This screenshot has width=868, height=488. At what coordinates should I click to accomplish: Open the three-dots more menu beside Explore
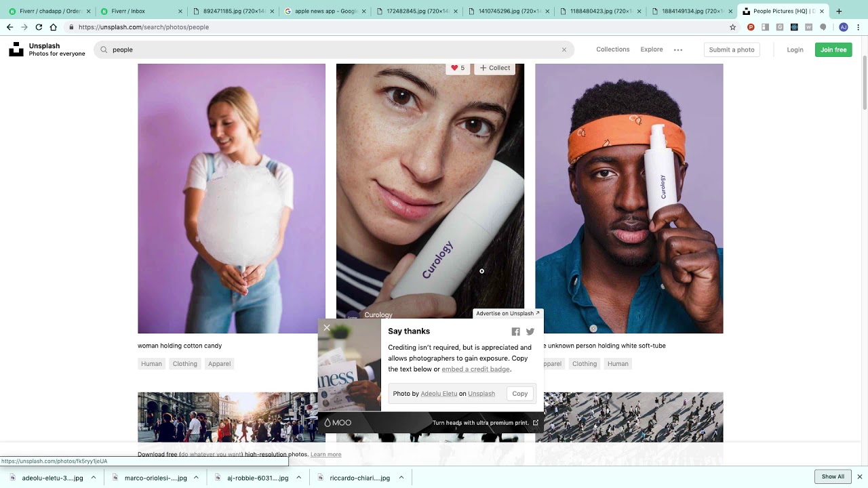tap(678, 49)
